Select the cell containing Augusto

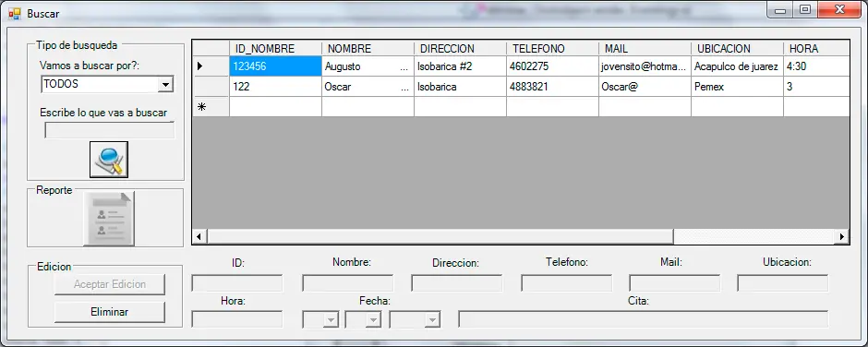(368, 66)
